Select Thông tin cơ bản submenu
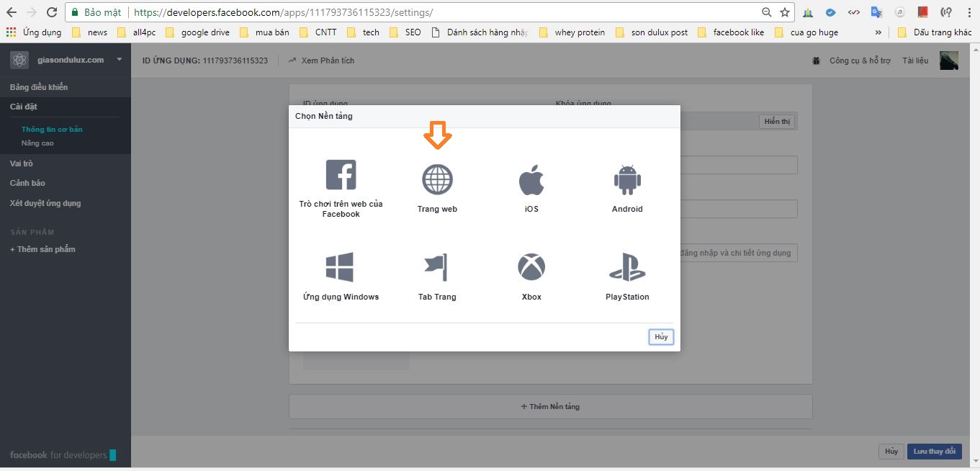Image resolution: width=980 pixels, height=471 pixels. pyautogui.click(x=52, y=130)
